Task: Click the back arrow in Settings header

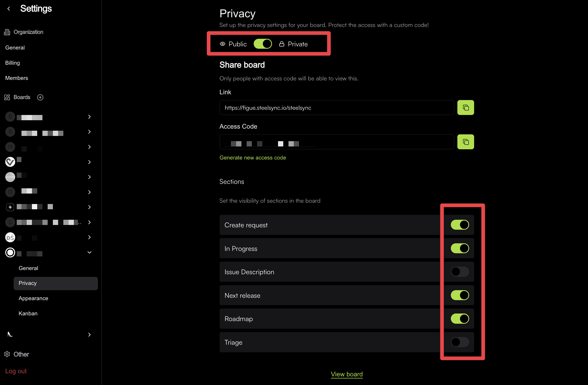Action: [9, 9]
